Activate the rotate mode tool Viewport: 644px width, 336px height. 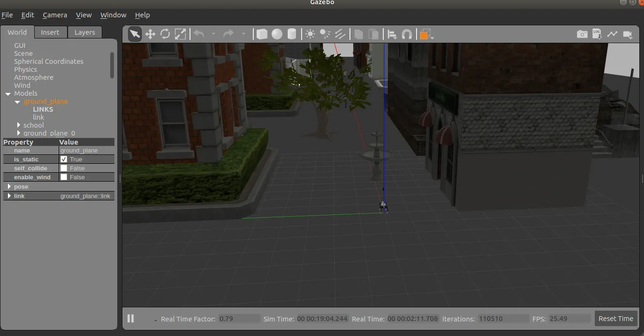[x=165, y=34]
